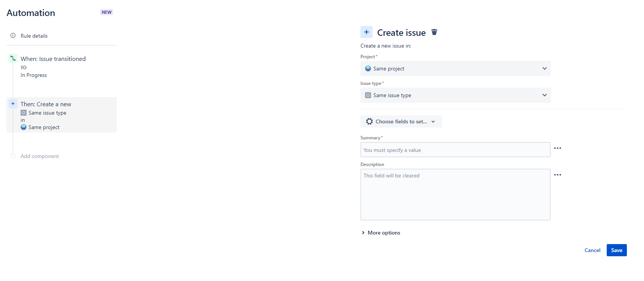Click the plus icon beside Create issue heading
Viewport: 644px width, 281px height.
point(366,32)
